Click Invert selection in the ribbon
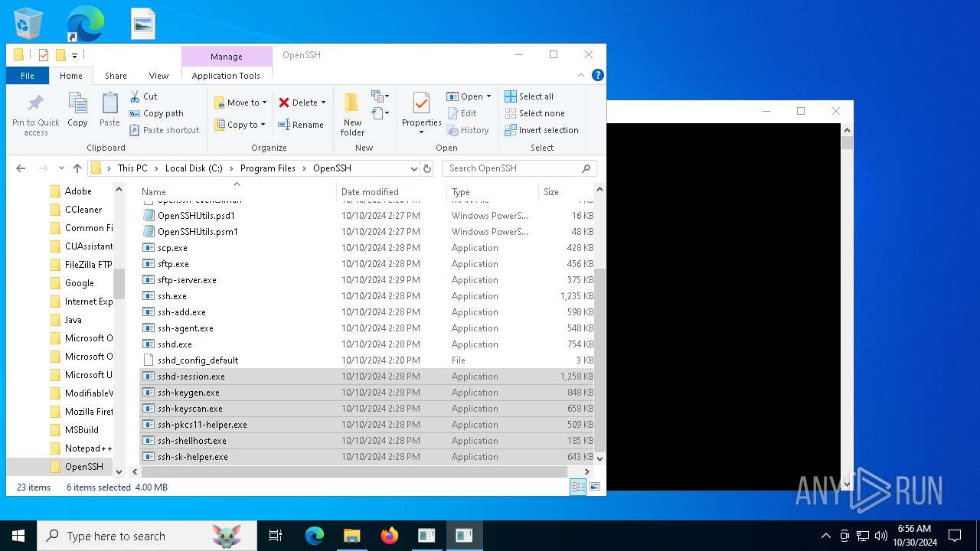The image size is (980, 551). (541, 130)
